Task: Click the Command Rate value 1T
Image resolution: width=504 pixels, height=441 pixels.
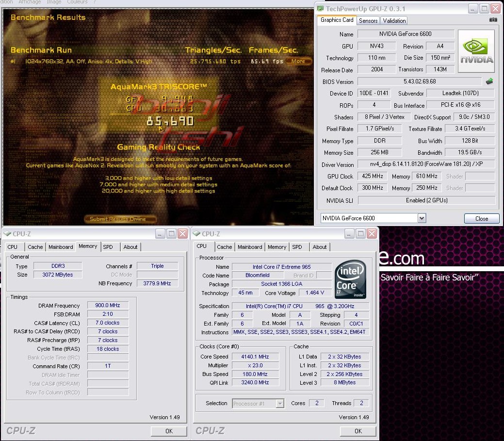Action: tap(108, 366)
